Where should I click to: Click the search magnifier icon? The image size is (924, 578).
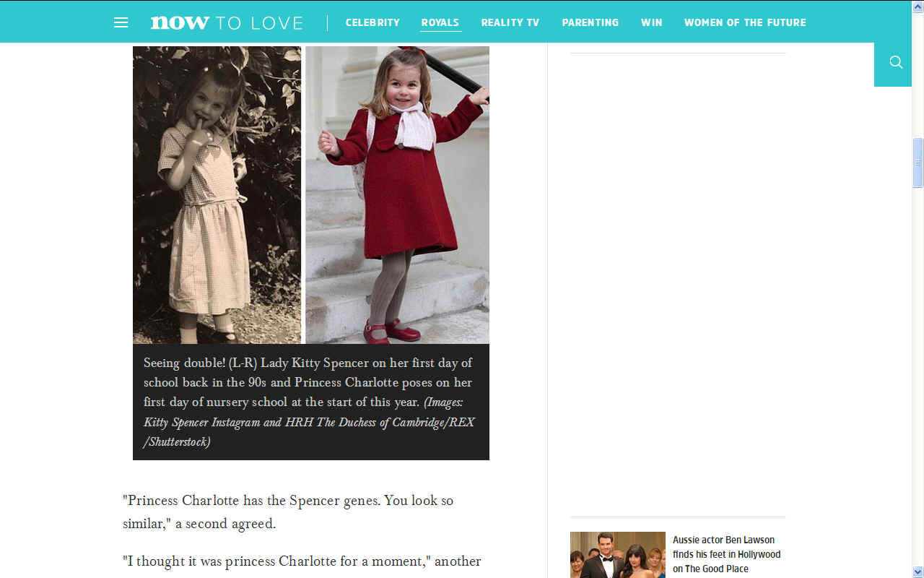click(x=896, y=62)
